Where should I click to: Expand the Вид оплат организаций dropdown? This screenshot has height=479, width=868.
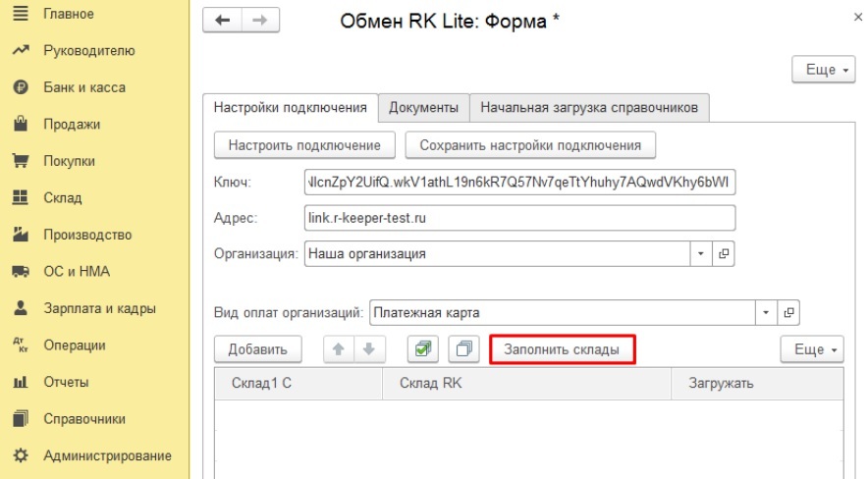tap(766, 312)
